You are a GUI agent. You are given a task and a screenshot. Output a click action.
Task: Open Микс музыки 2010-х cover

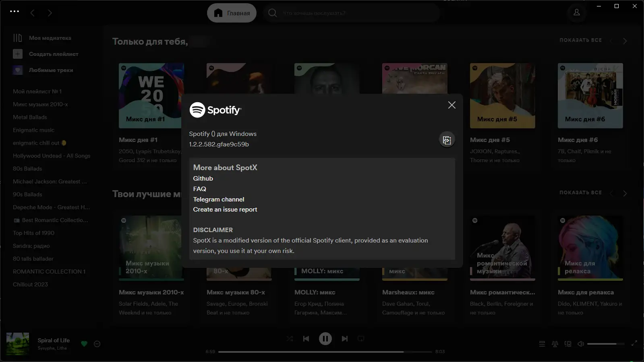151,248
